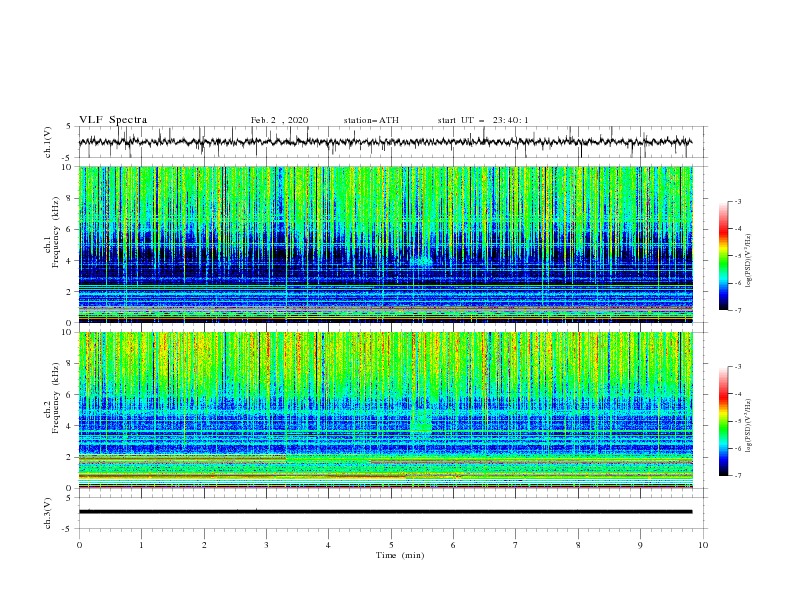Click the "-7" tick on ch.1 colorbar
The image size is (792, 612).
click(738, 310)
